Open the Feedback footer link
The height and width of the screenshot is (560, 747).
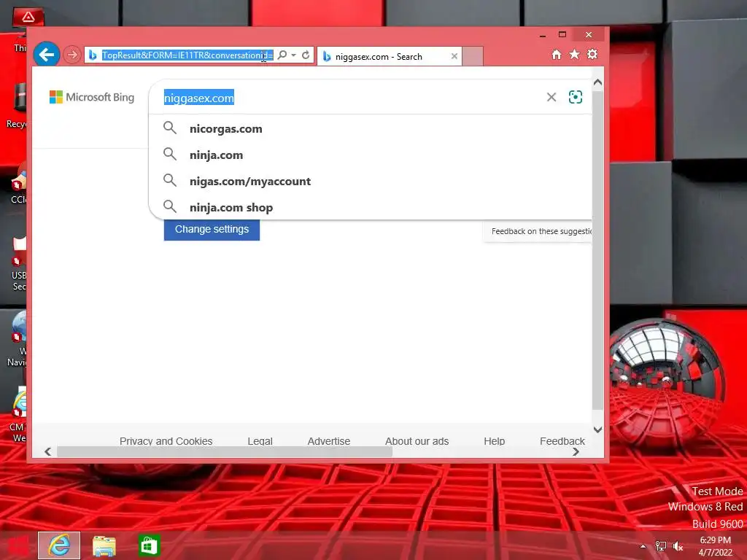pyautogui.click(x=562, y=441)
